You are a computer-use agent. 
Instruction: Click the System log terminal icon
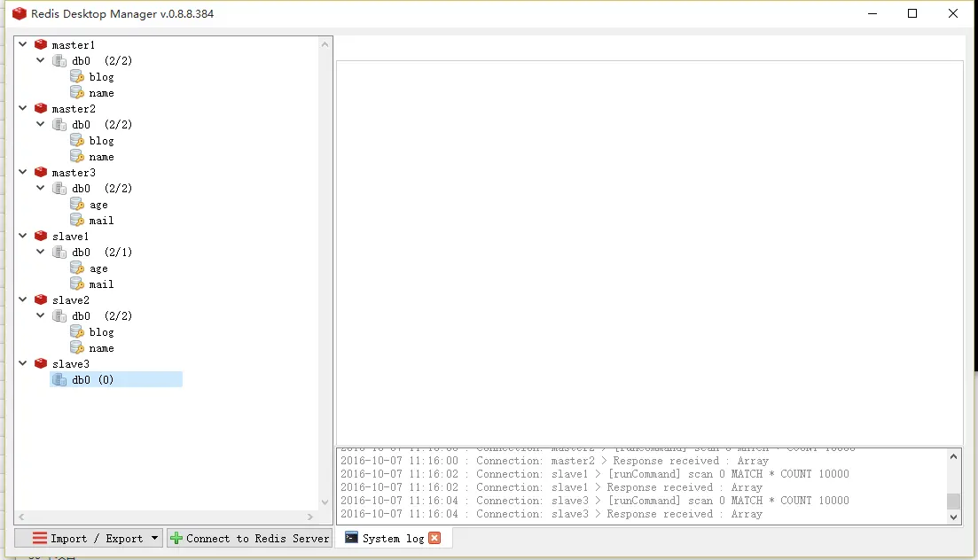tap(351, 538)
